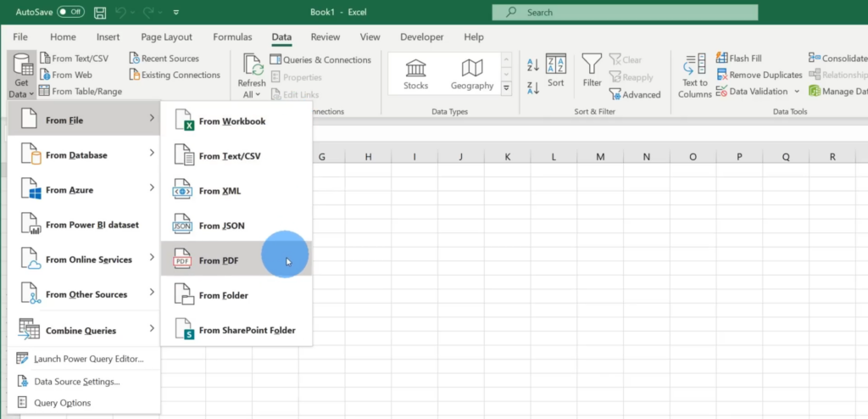Click Remove Duplicates
The image size is (868, 419).
click(759, 75)
